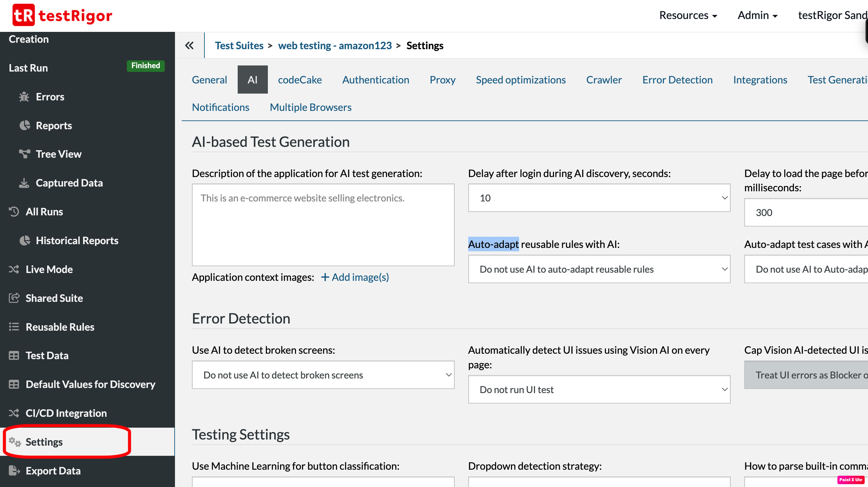This screenshot has height=487, width=868.
Task: Open Vision AI UI test dropdown
Action: pyautogui.click(x=599, y=390)
